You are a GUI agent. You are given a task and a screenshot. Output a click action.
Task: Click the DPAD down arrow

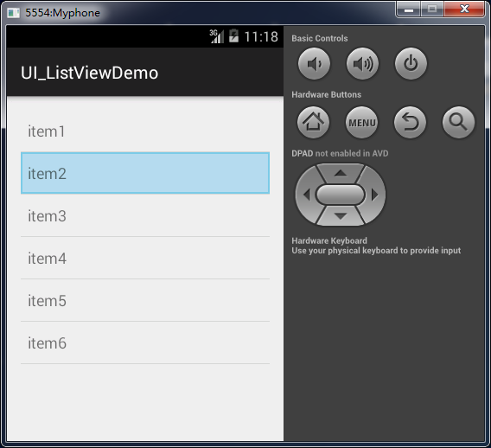pos(341,216)
